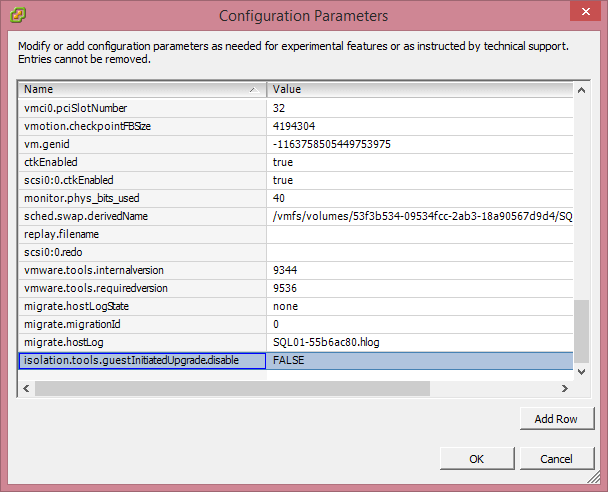The height and width of the screenshot is (492, 608).
Task: Sort by the Name column header
Action: pos(141,89)
